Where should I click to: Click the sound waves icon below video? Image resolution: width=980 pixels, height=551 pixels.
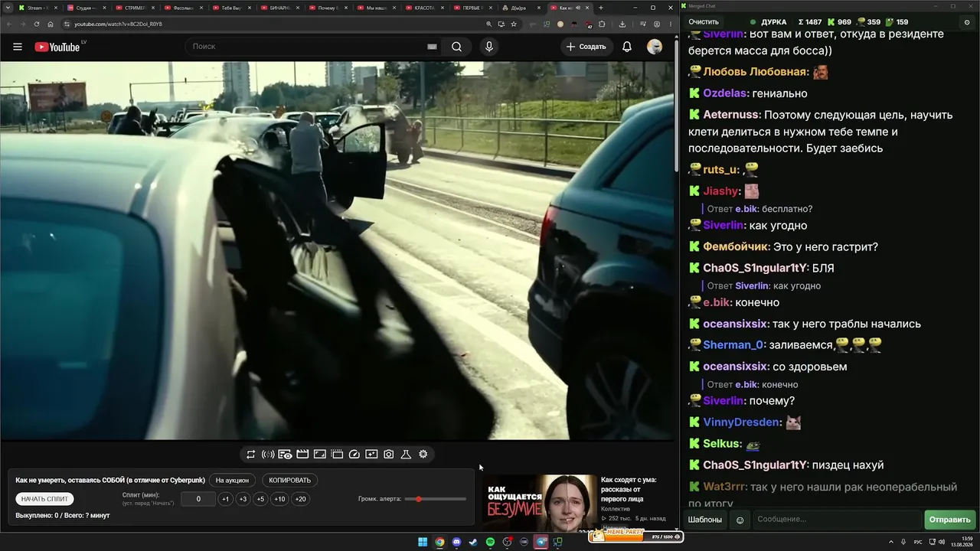point(268,455)
